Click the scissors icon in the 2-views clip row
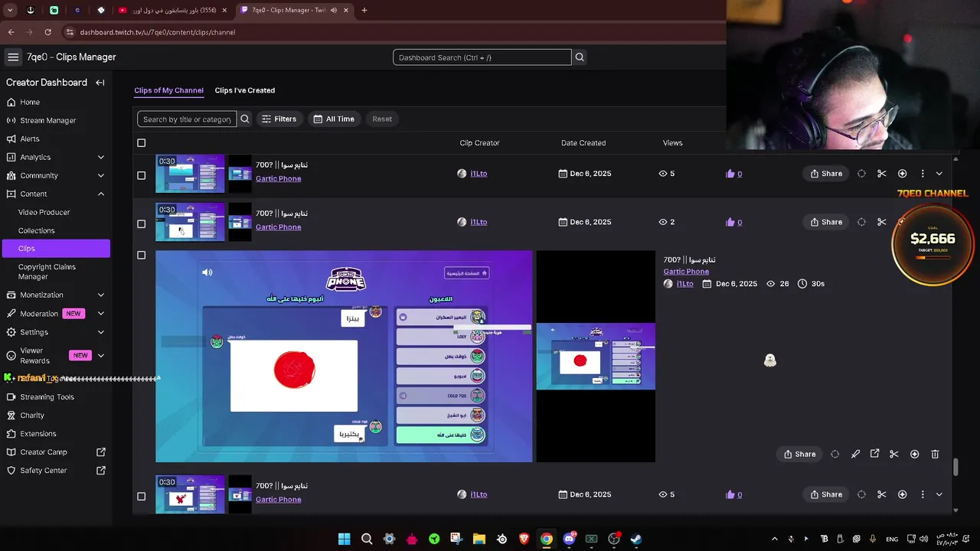 coord(882,222)
